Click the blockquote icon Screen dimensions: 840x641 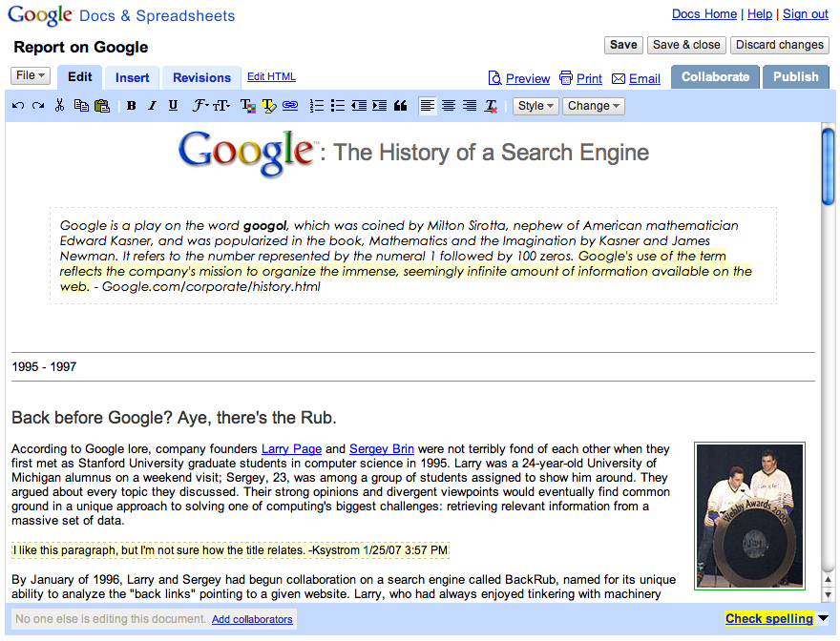400,106
